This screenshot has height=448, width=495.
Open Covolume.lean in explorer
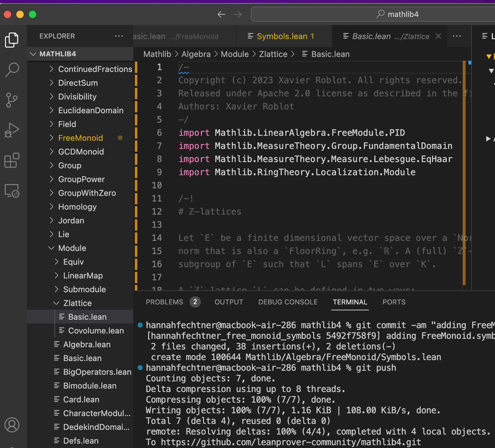pos(80,331)
